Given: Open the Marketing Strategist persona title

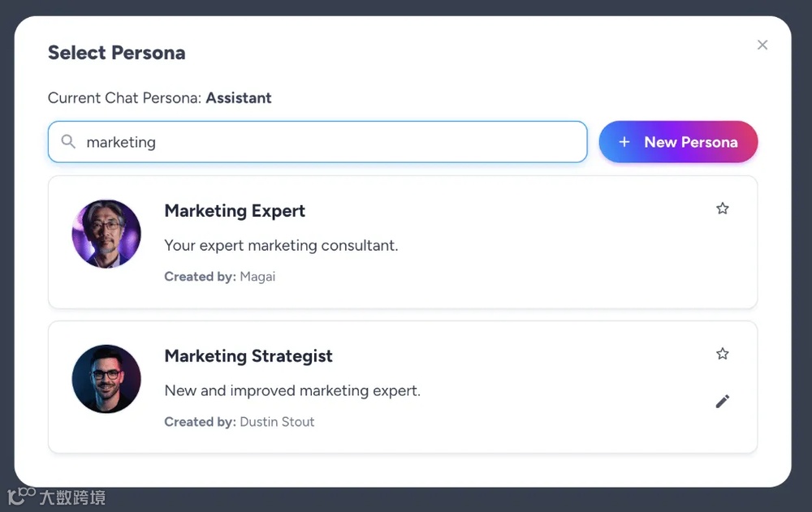Looking at the screenshot, I should (248, 356).
